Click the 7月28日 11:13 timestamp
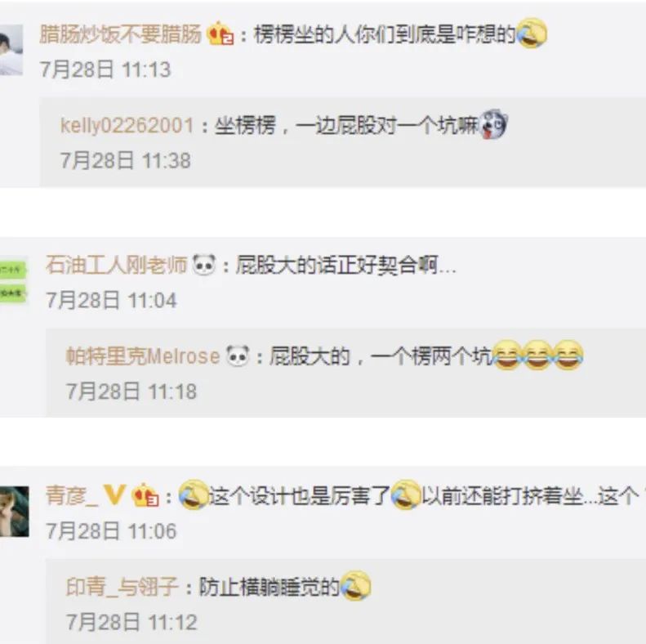The image size is (646, 644). pos(105,69)
